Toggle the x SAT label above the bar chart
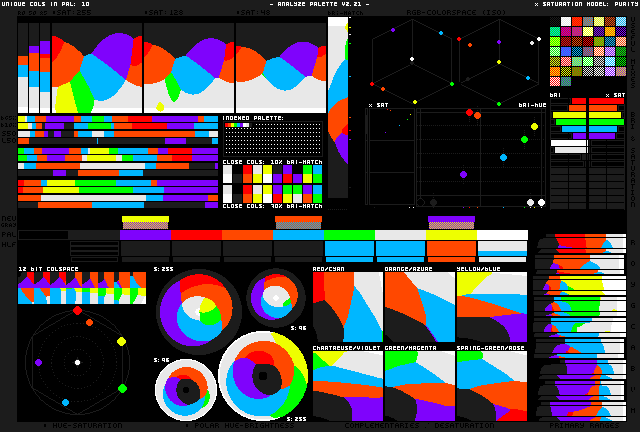Image resolution: width=640 pixels, height=432 pixels. tap(613, 95)
